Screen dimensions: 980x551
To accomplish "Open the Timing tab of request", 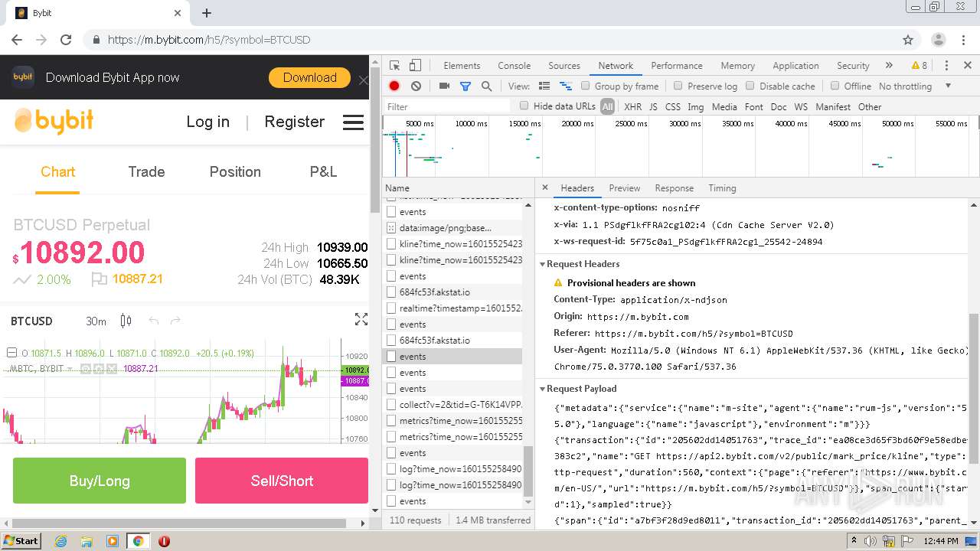I will click(x=722, y=188).
